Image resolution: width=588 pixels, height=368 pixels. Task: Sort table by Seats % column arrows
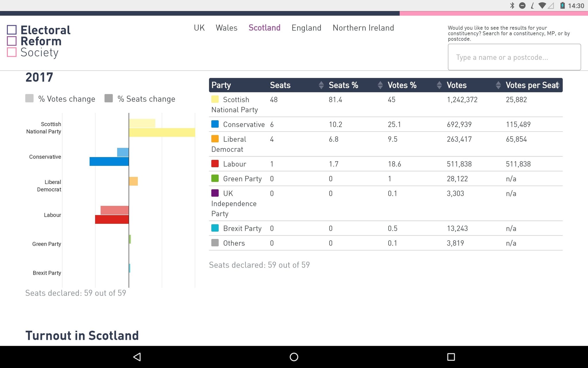pos(380,85)
